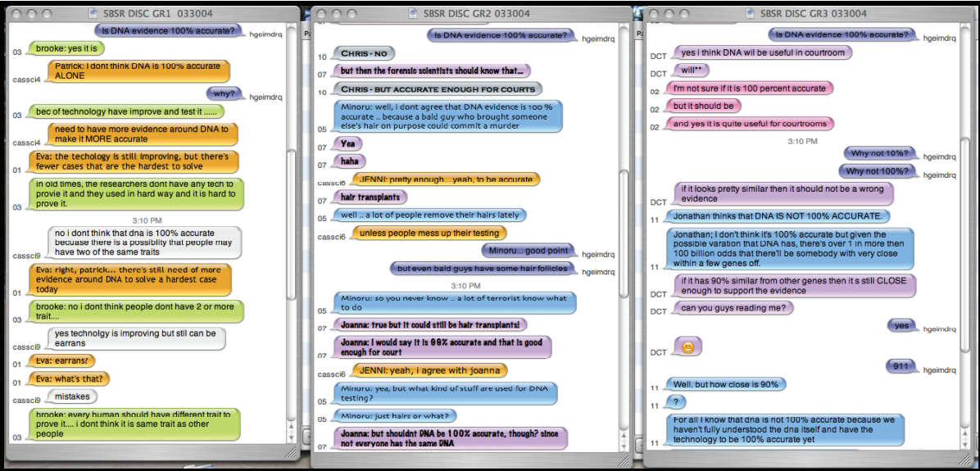Click 'Well, but how close is 90%' message
This screenshot has width=980, height=471.
coord(726,384)
